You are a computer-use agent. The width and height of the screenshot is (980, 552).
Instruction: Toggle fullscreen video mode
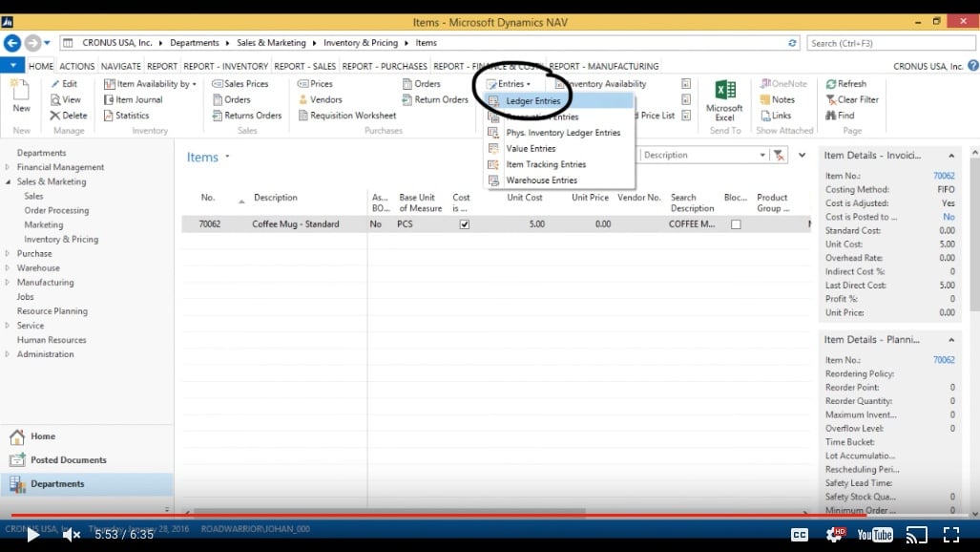coord(951,535)
